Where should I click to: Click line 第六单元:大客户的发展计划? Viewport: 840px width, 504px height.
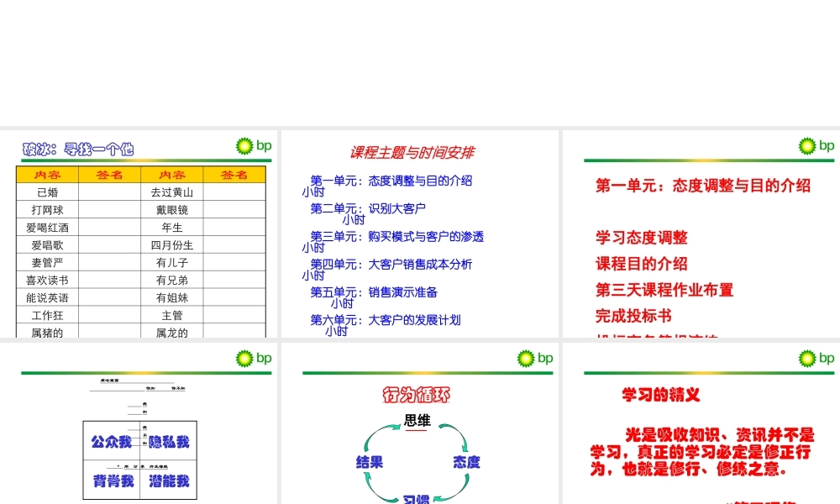pyautogui.click(x=386, y=320)
